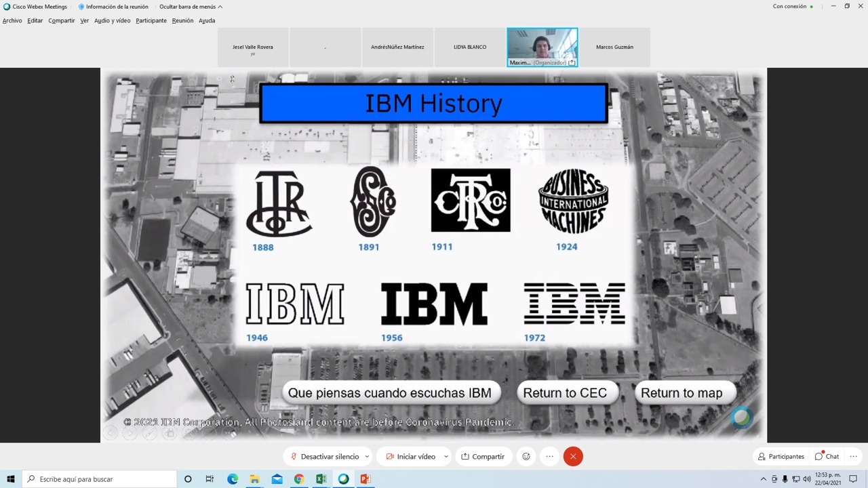Click the 1888 ITR logo

point(279,203)
